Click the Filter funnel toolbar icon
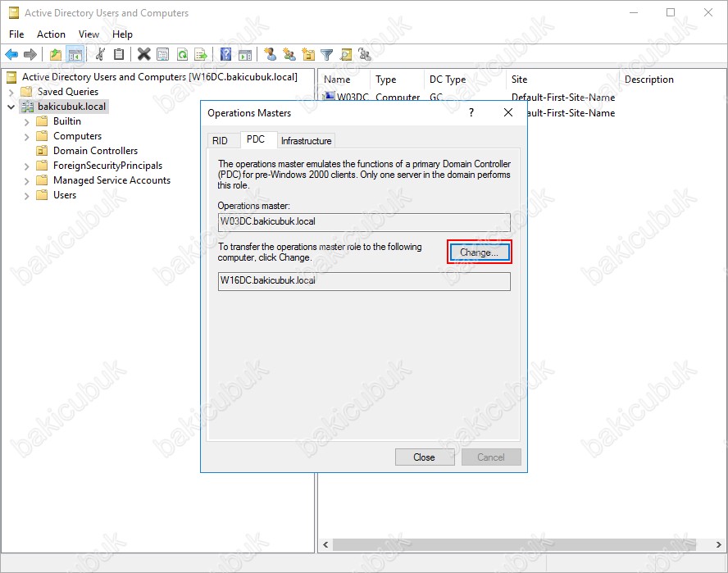Viewport: 728px width, 573px height. click(x=327, y=55)
